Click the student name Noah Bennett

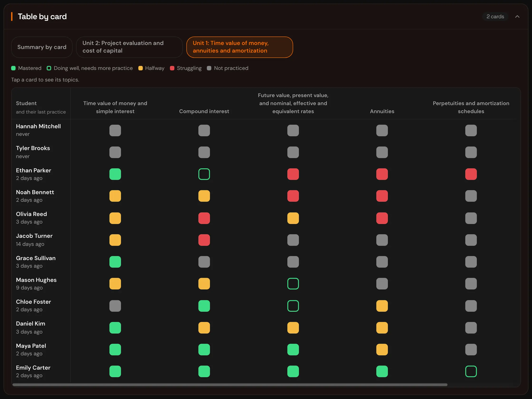coord(35,192)
